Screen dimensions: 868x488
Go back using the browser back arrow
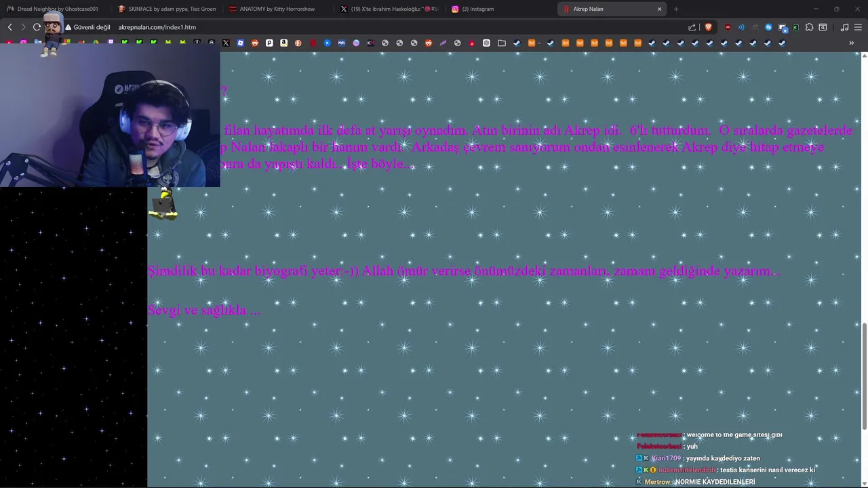point(9,27)
